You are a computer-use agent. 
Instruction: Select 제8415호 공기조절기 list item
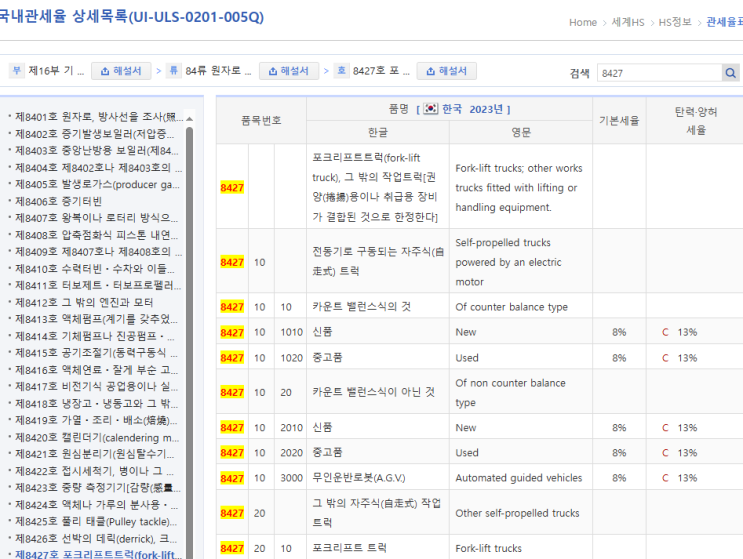(96, 353)
